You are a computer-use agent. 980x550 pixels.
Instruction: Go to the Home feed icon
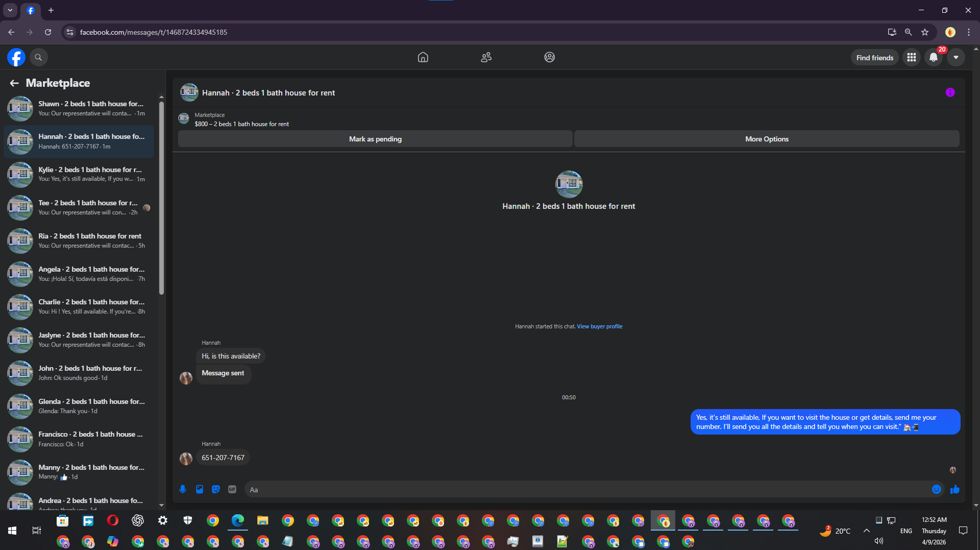pyautogui.click(x=423, y=57)
